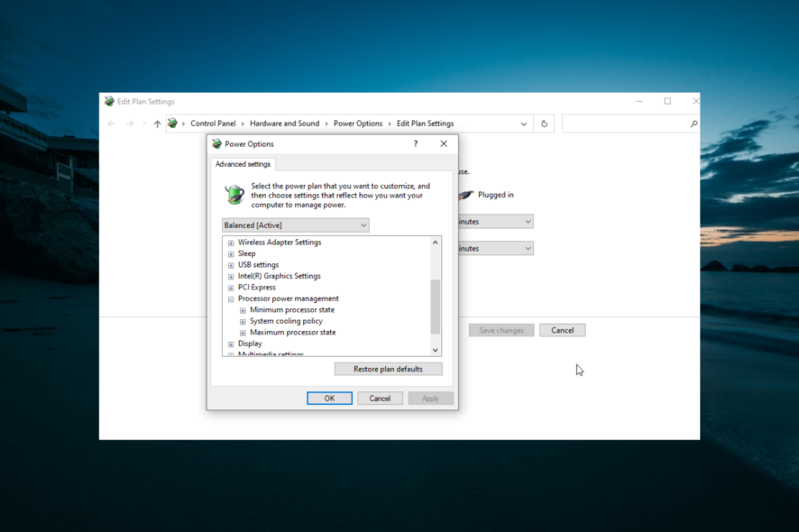
Task: Expand USB settings
Action: (231, 265)
